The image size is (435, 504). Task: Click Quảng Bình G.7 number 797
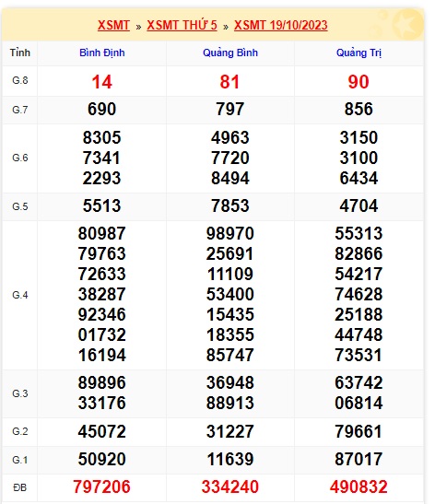click(229, 109)
